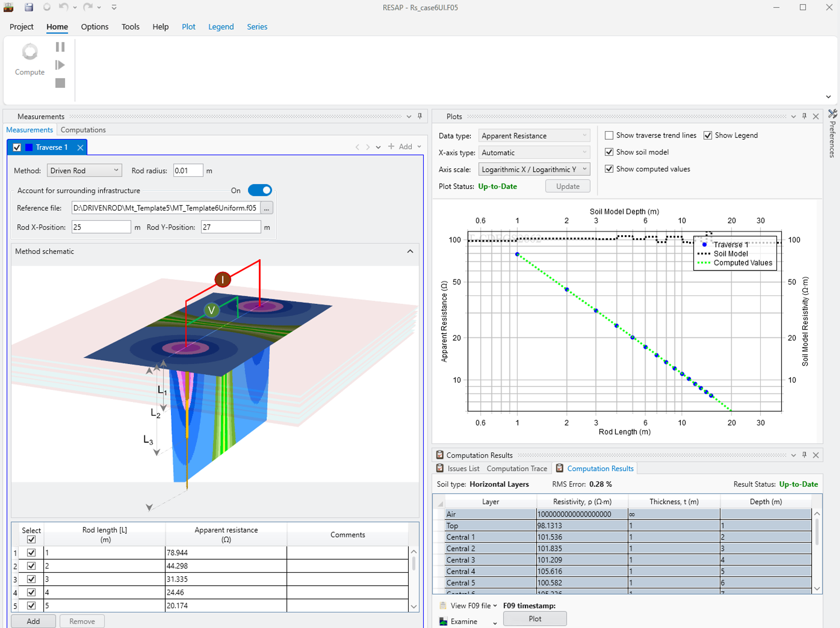Image resolution: width=840 pixels, height=628 pixels.
Task: Browse for reference file with ellipsis button
Action: 267,208
